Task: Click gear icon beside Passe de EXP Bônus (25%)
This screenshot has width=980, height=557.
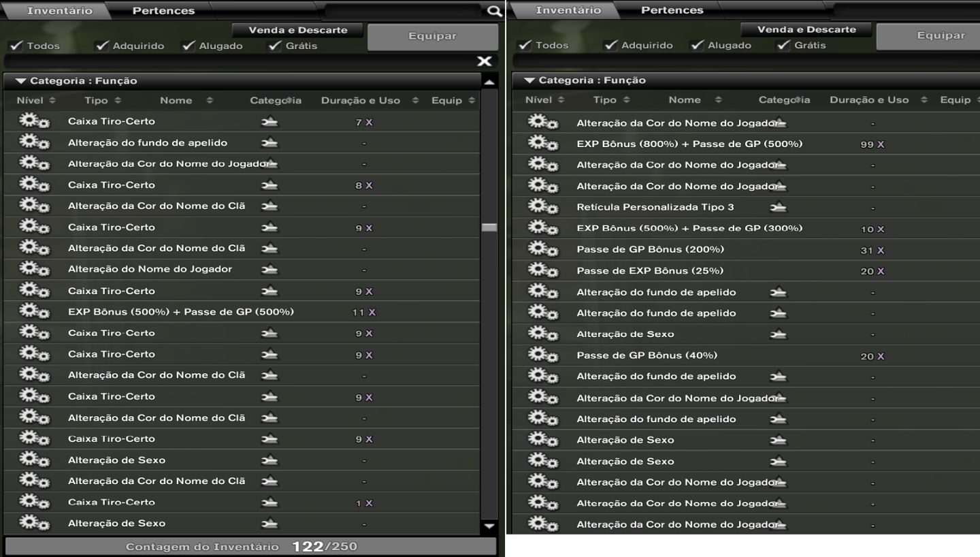Action: [543, 271]
